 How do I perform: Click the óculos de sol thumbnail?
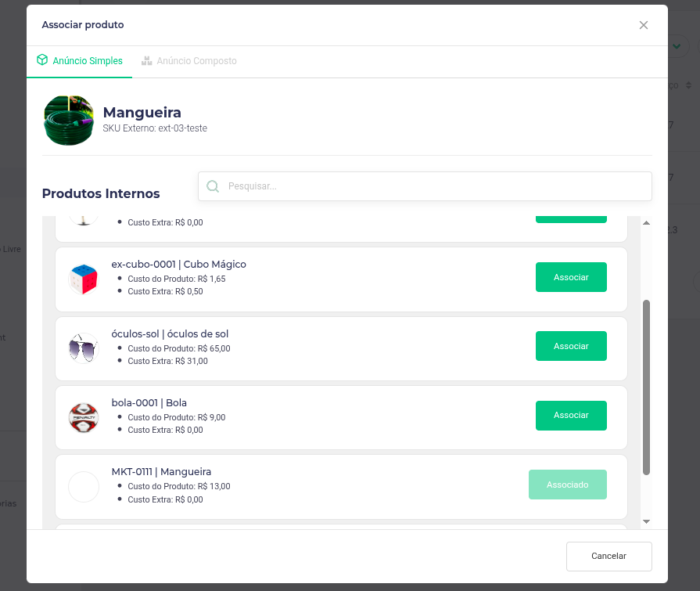point(84,348)
